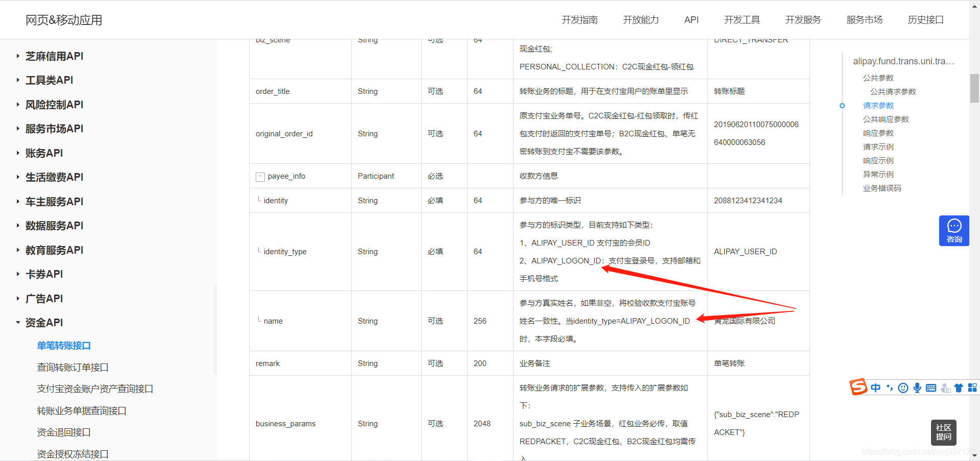980x461 pixels.
Task: Click the 2088123412341234 example value
Action: tap(748, 201)
